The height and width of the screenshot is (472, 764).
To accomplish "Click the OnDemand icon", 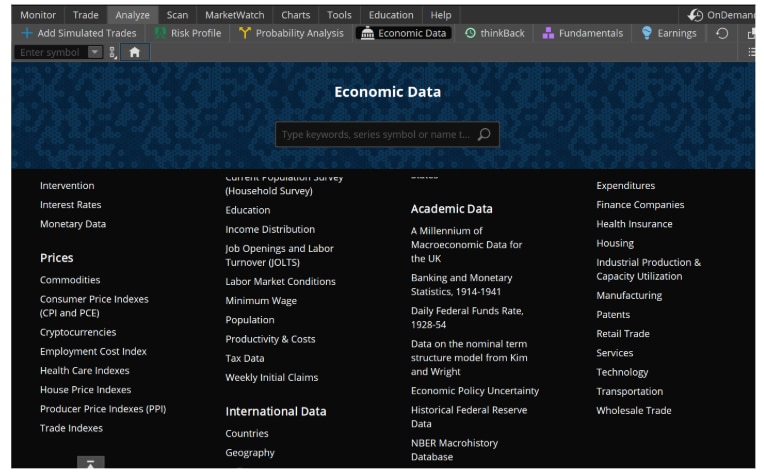I will pyautogui.click(x=695, y=15).
